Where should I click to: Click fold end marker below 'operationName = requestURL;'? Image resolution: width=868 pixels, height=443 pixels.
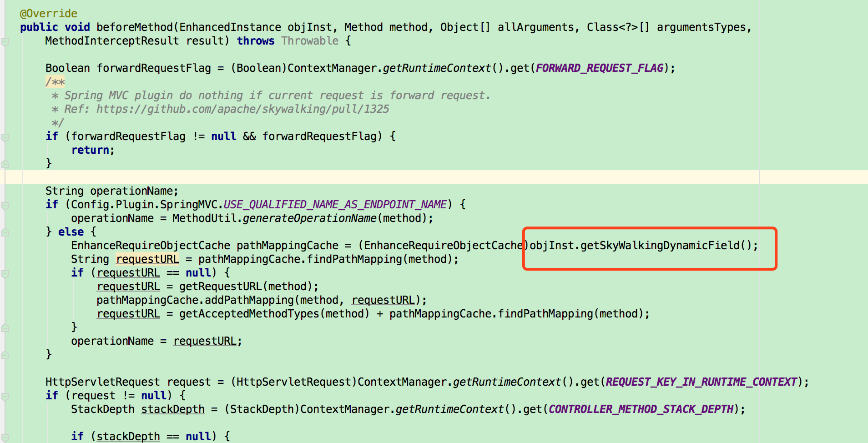coord(5,355)
